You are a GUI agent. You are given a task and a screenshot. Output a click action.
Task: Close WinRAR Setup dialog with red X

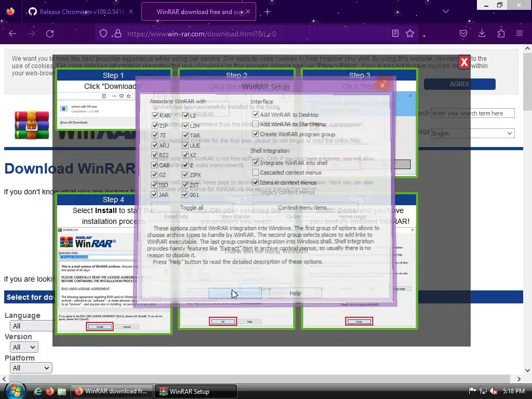[382, 85]
